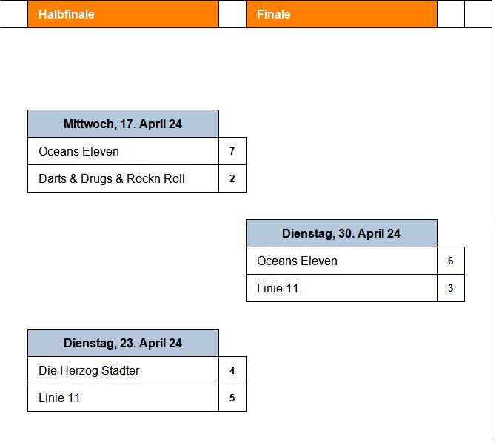Screen dimensions: 496x448
Task: Select the score 7 cell
Action: (x=232, y=151)
